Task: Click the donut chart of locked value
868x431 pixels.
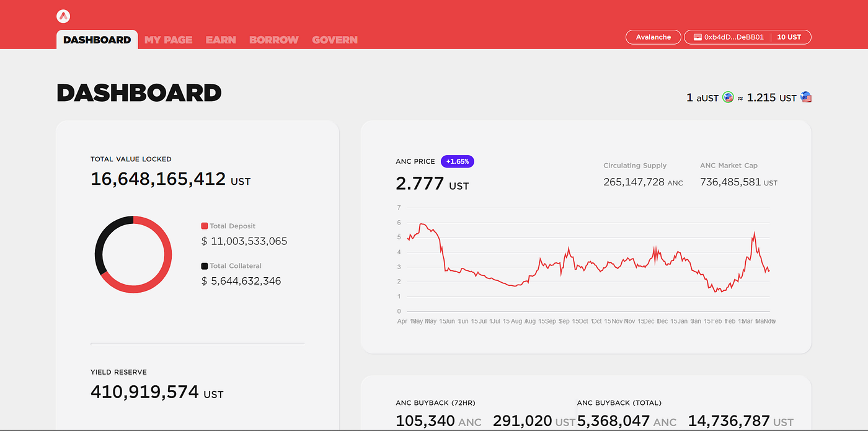Action: (x=133, y=254)
